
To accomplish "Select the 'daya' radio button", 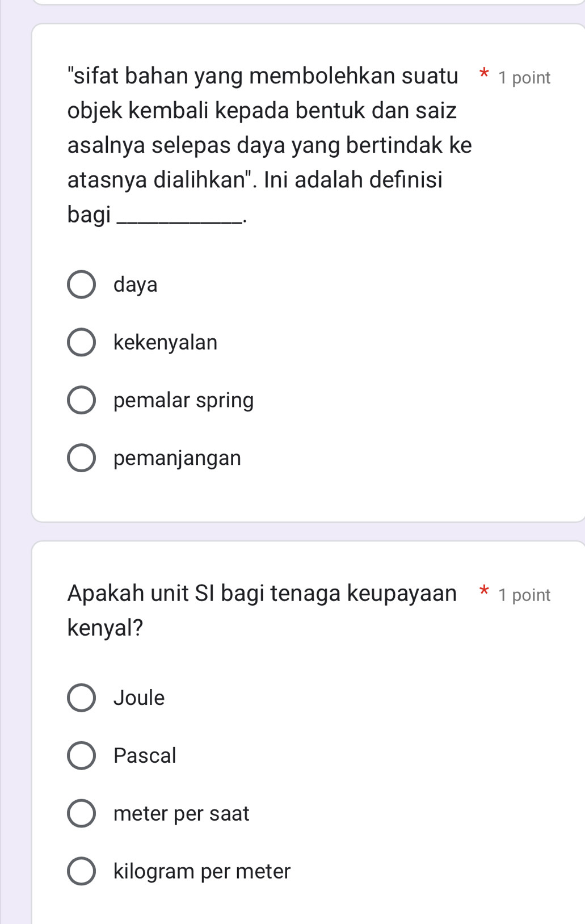I will click(x=81, y=284).
